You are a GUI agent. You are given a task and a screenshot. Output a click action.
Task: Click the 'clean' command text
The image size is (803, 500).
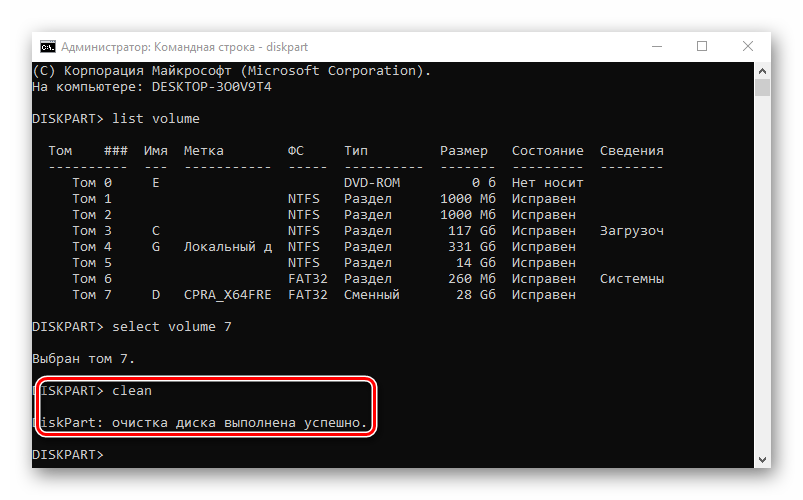coord(132,391)
